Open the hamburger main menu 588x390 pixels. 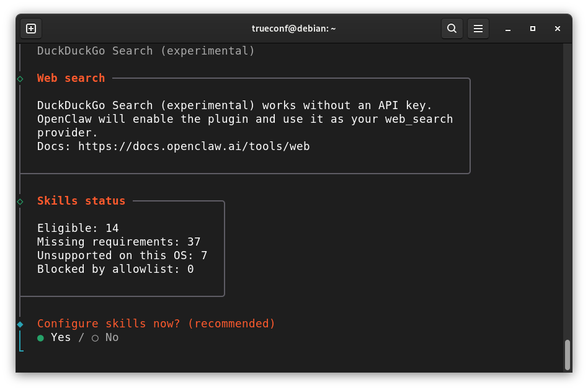[478, 29]
